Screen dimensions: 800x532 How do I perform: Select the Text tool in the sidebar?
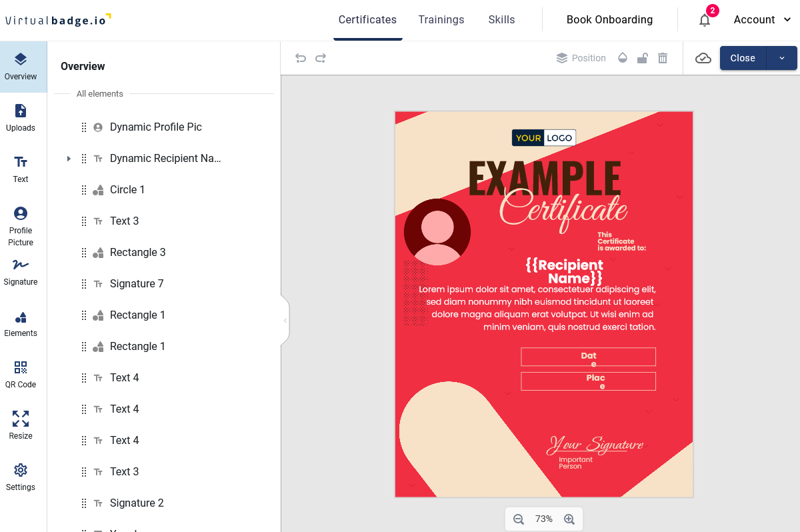tap(20, 169)
